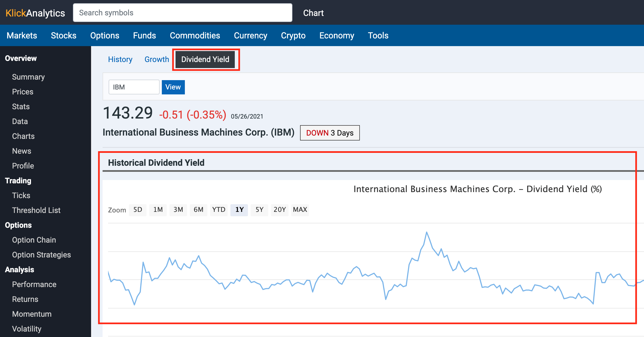Open Option Chain in the sidebar
The width and height of the screenshot is (644, 337).
click(x=34, y=240)
